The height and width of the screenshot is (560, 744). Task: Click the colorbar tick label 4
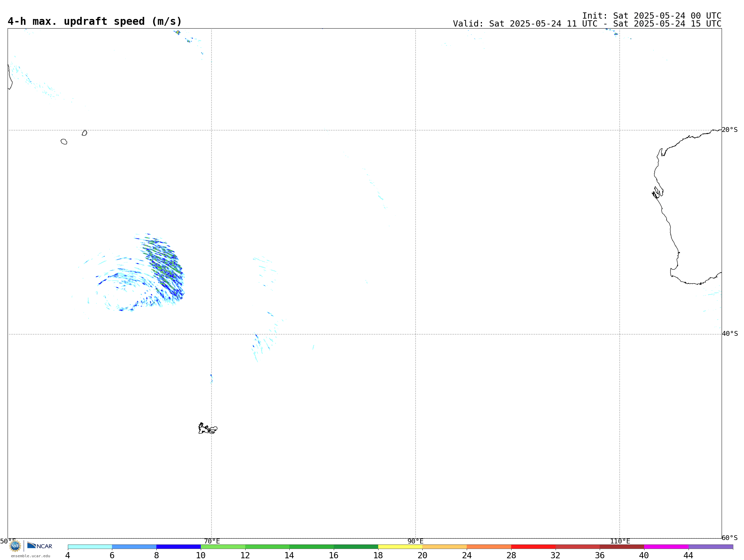68,556
